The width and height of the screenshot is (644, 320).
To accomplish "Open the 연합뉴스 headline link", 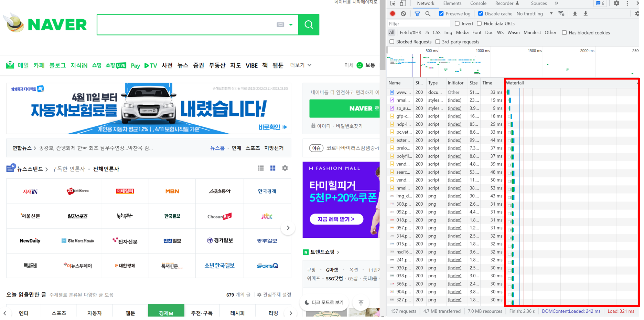I will [x=96, y=148].
